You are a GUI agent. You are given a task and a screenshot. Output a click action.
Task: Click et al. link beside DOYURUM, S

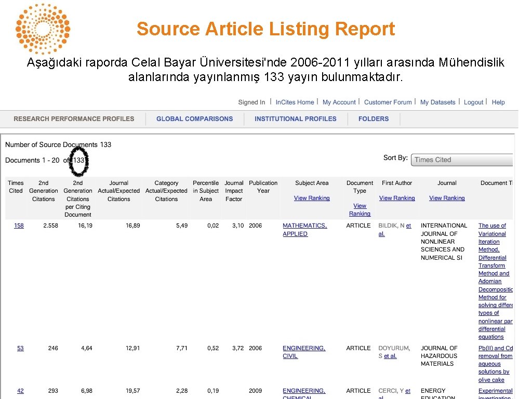(x=390, y=356)
